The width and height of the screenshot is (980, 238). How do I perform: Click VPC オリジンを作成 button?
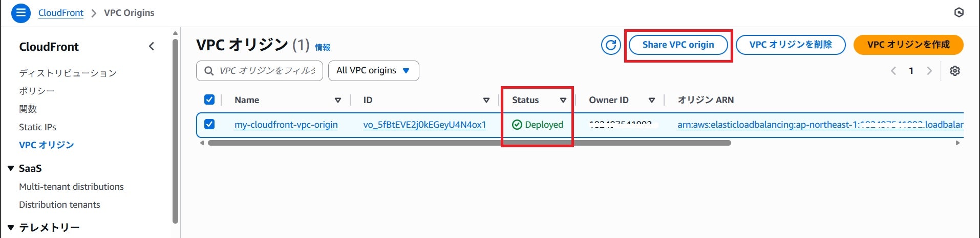pyautogui.click(x=908, y=45)
